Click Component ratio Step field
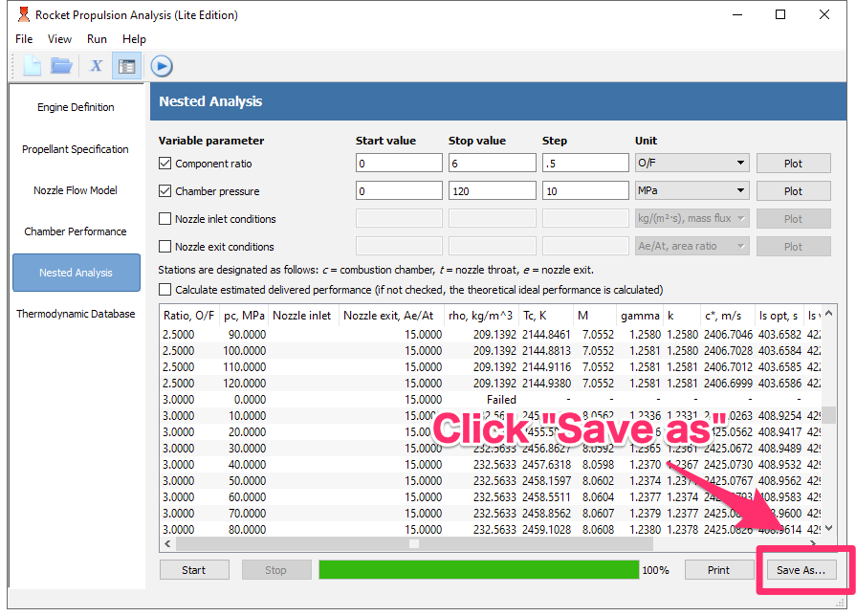The height and width of the screenshot is (616, 856). 585,164
